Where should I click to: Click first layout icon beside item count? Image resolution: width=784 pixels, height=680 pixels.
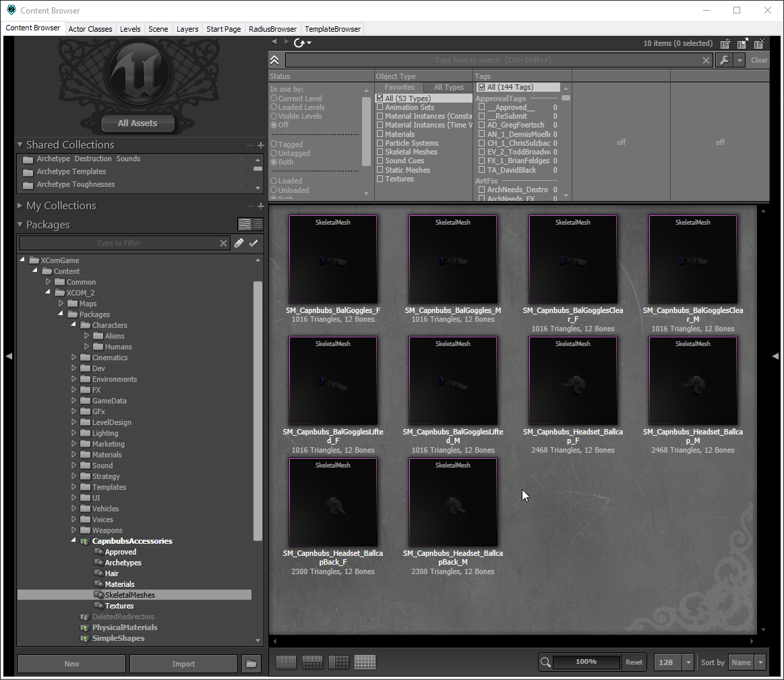pos(725,44)
